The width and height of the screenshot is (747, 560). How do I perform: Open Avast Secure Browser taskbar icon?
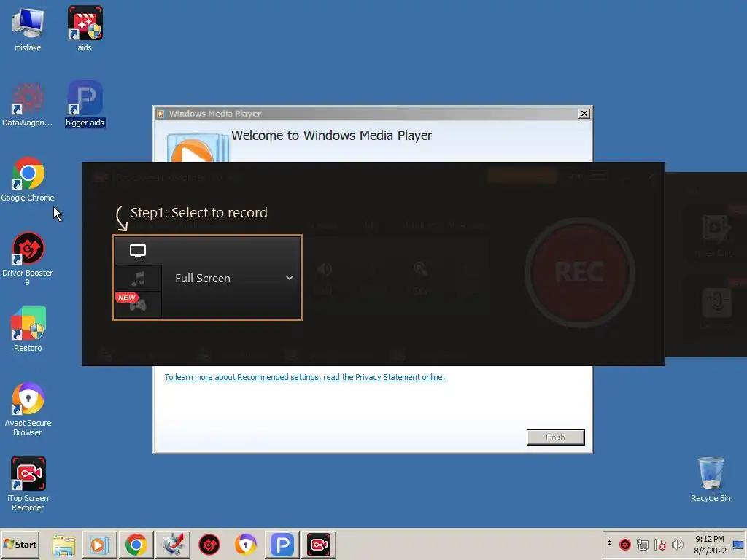coord(246,545)
